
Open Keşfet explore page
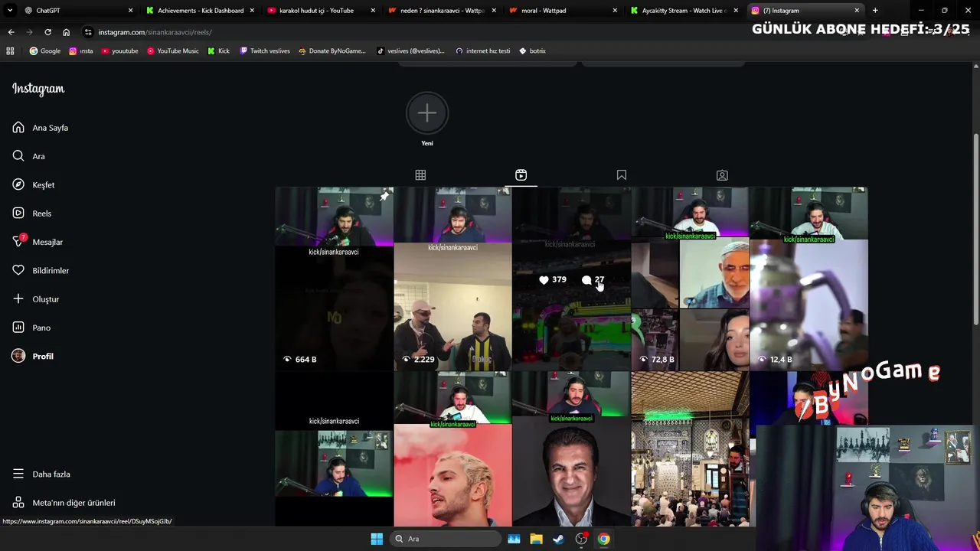click(x=34, y=184)
